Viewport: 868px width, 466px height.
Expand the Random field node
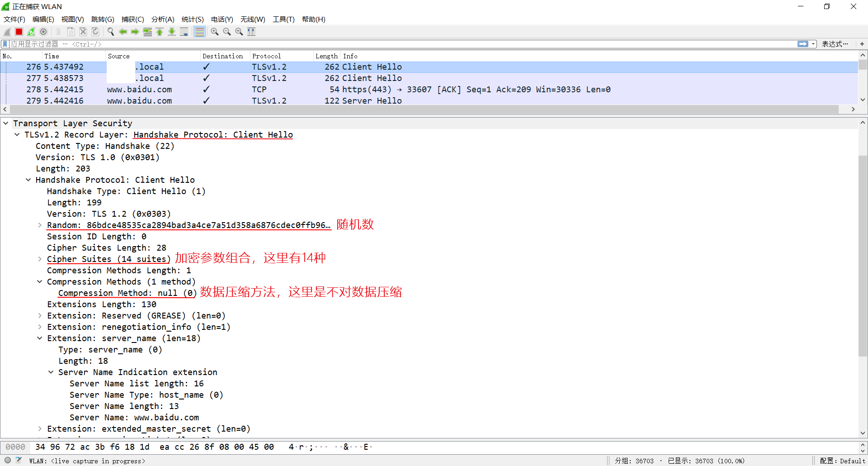[40, 225]
